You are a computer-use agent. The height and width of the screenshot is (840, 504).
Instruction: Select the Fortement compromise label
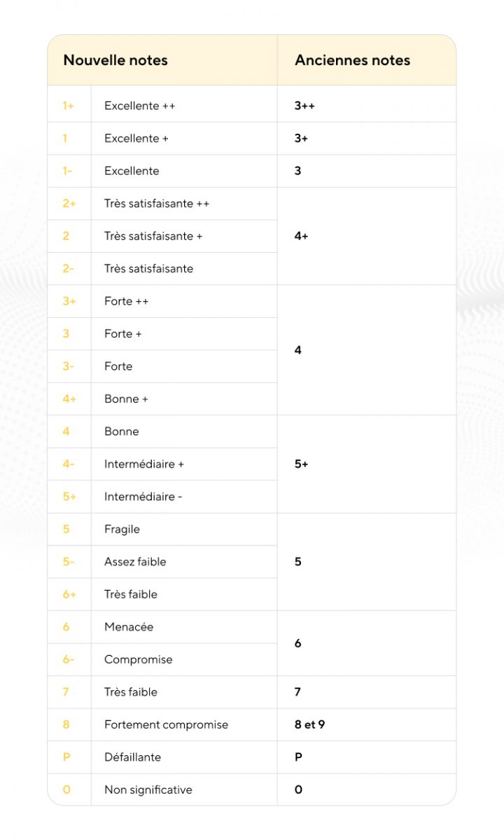(166, 724)
